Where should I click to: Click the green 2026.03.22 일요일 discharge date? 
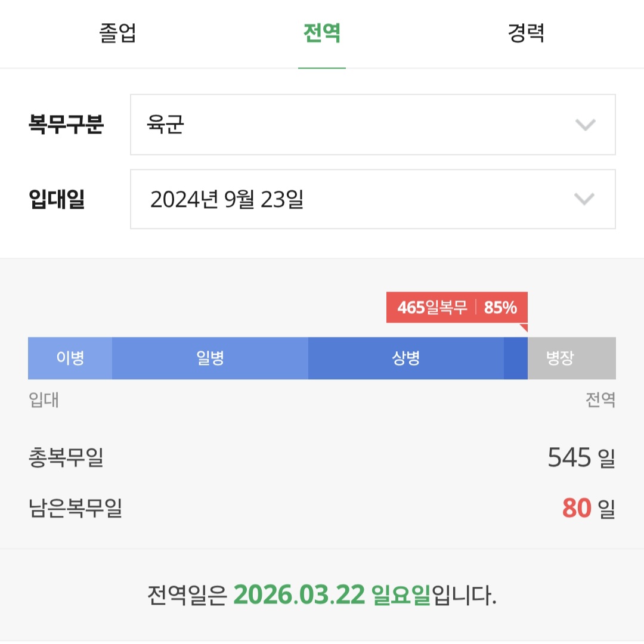(332, 595)
